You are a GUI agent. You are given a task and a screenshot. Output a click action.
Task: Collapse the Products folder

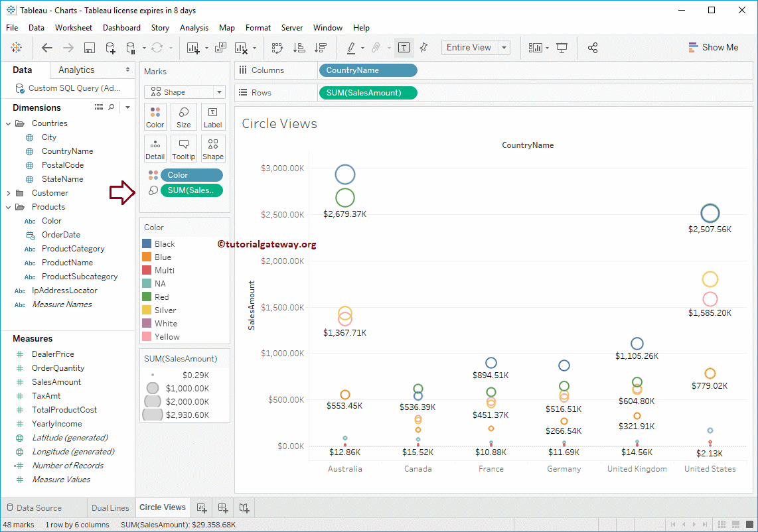pyautogui.click(x=8, y=207)
